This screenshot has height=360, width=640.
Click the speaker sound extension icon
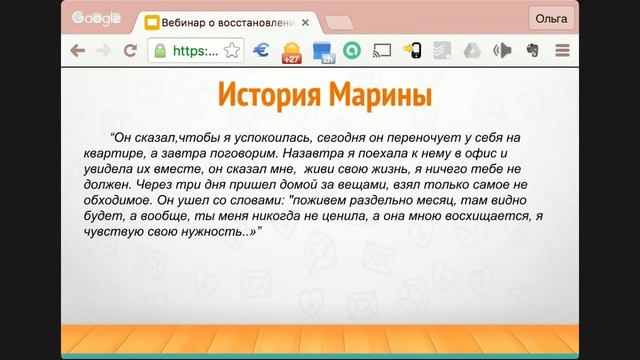[502, 51]
